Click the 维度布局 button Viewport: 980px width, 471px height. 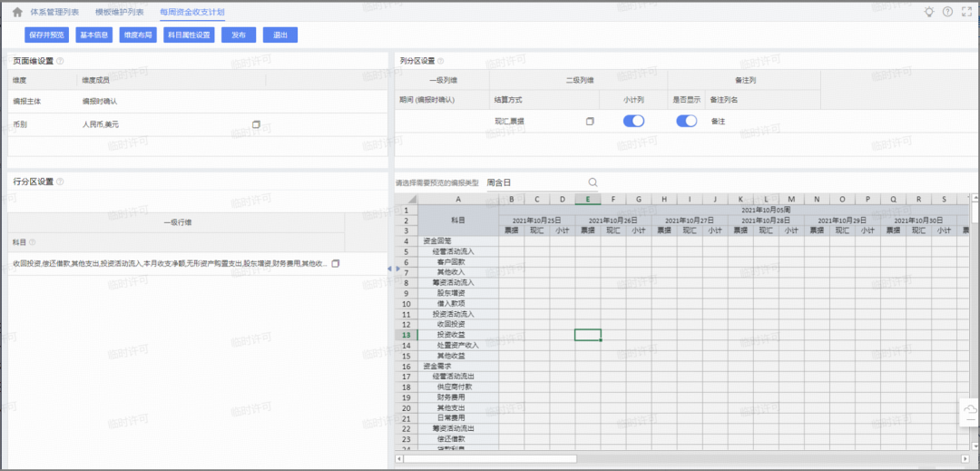tap(138, 35)
